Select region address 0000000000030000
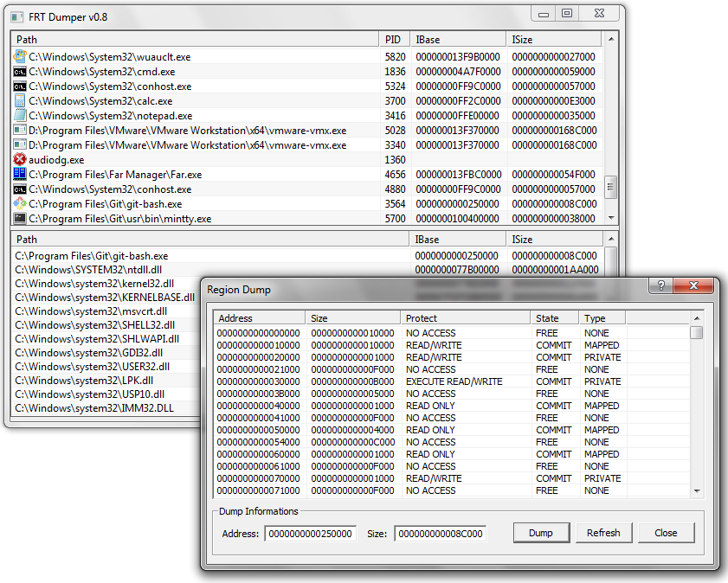 (x=258, y=381)
